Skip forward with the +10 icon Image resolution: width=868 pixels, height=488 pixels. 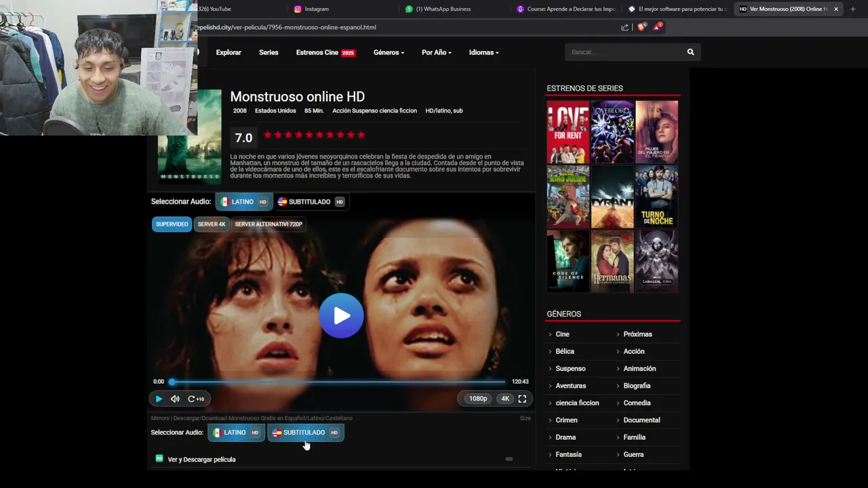tap(196, 399)
